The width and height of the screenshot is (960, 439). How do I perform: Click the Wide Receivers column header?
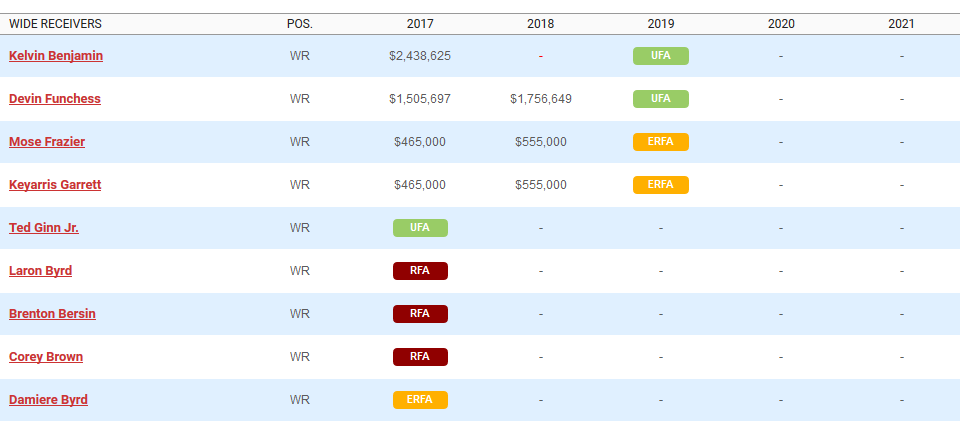point(55,23)
